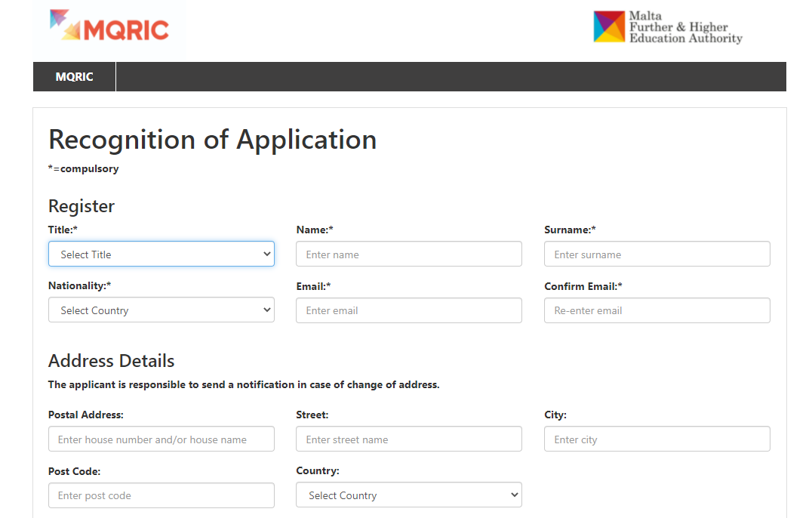
Task: Focus the Postal Address input box
Action: (161, 439)
